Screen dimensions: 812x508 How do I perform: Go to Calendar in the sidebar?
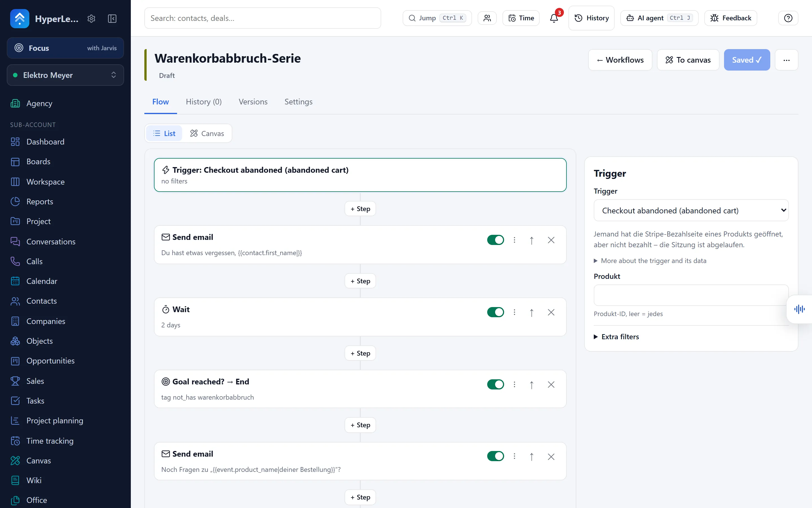pyautogui.click(x=42, y=281)
